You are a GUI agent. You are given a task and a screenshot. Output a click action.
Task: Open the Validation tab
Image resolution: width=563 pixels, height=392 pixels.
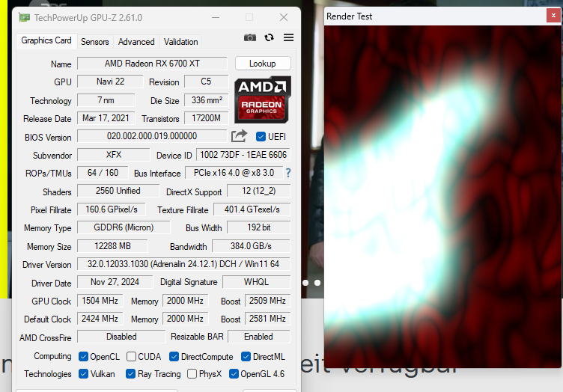(180, 42)
